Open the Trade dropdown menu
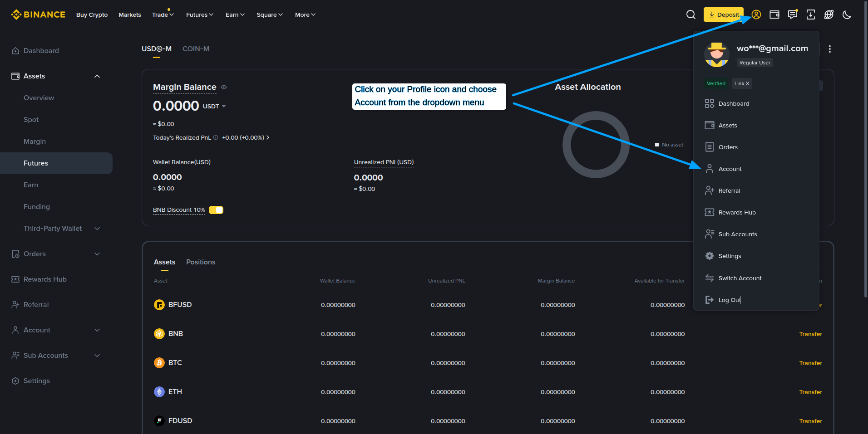Viewport: 868px width, 434px height. point(163,15)
